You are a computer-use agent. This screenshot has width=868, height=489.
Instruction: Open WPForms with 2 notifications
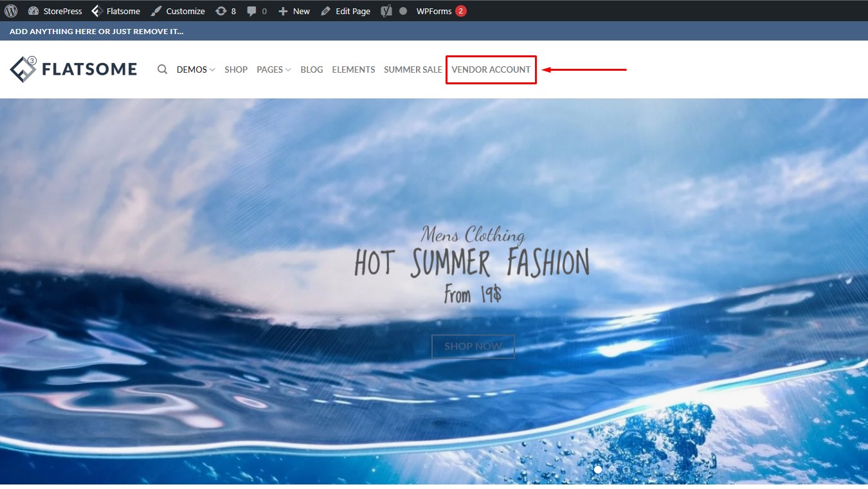441,11
